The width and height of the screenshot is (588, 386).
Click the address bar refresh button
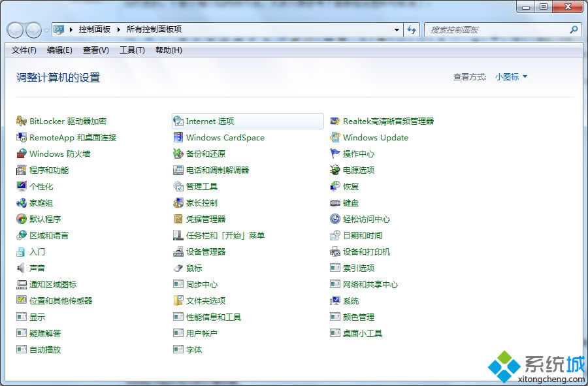[x=412, y=29]
